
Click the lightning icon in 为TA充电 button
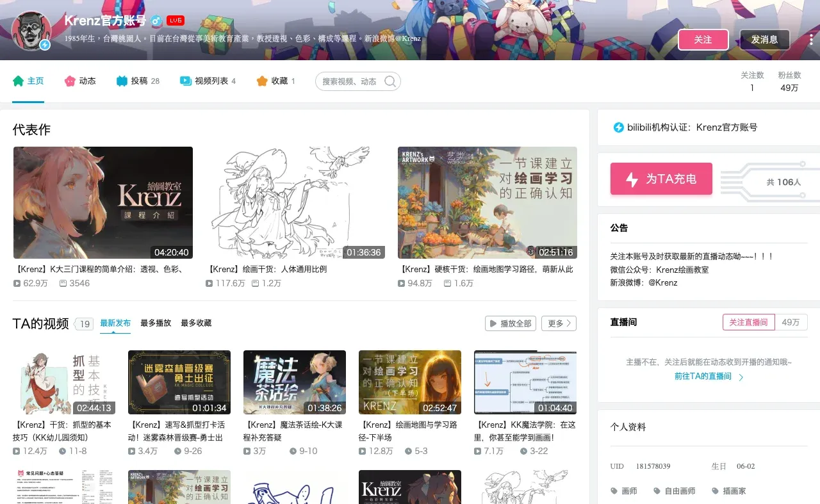632,179
